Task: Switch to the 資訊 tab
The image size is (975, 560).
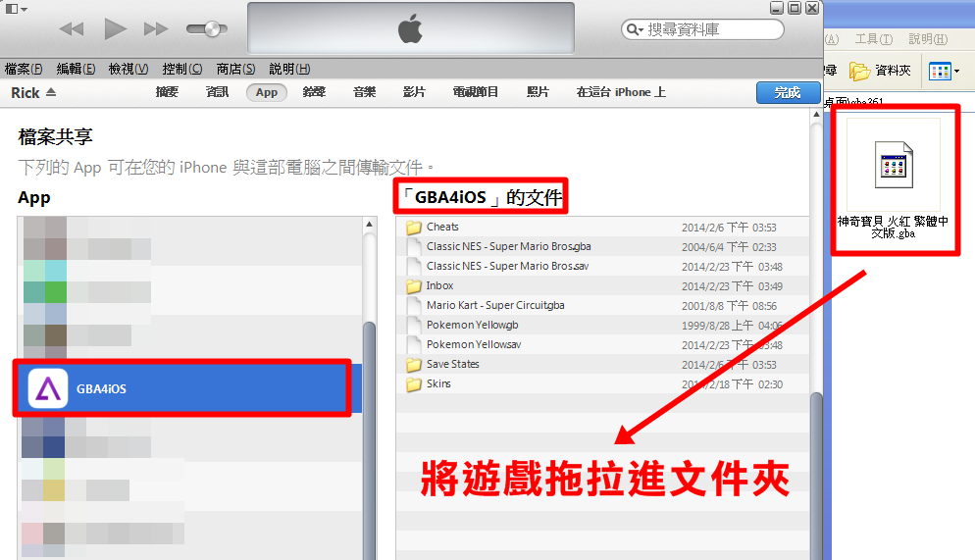Action: [217, 92]
